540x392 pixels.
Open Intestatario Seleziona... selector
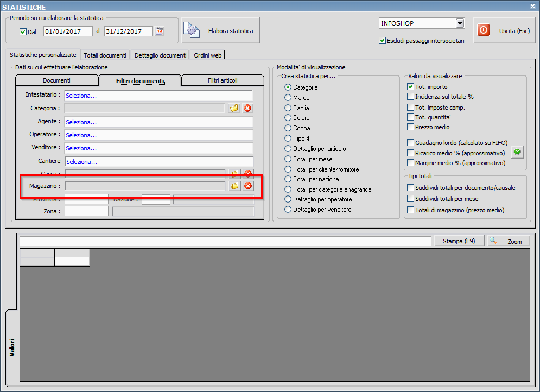[159, 96]
